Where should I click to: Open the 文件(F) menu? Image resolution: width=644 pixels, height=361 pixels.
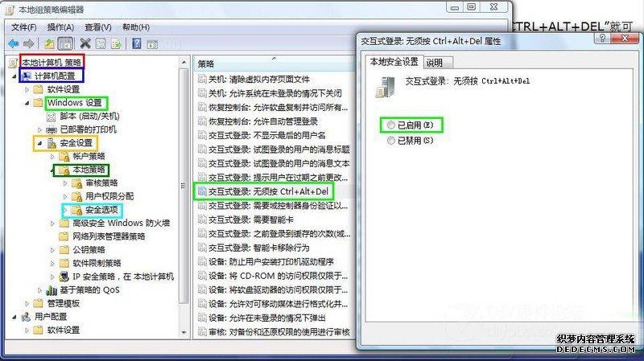[x=24, y=27]
